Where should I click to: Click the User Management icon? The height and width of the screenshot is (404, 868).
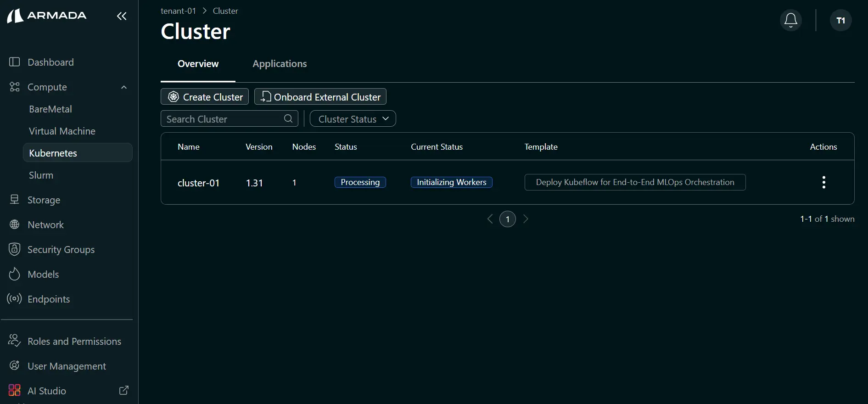point(15,365)
